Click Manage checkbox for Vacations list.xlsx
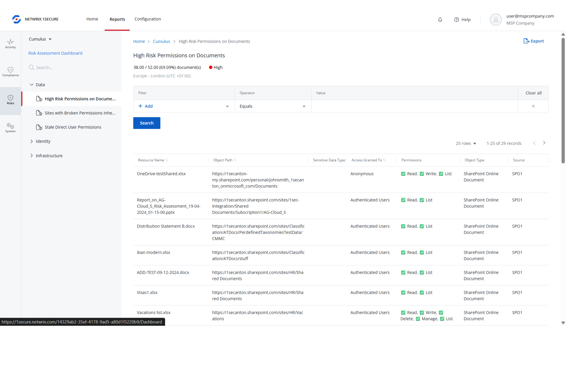 point(418,319)
